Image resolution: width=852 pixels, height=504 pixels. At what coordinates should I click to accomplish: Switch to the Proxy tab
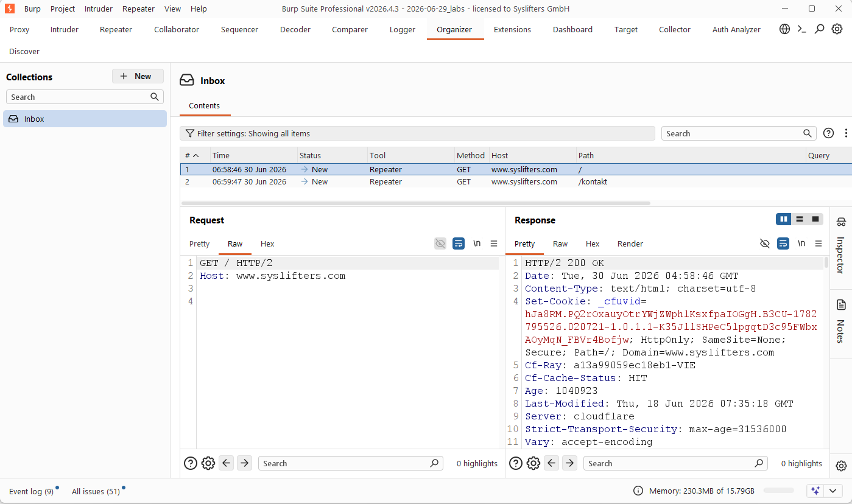click(x=19, y=29)
